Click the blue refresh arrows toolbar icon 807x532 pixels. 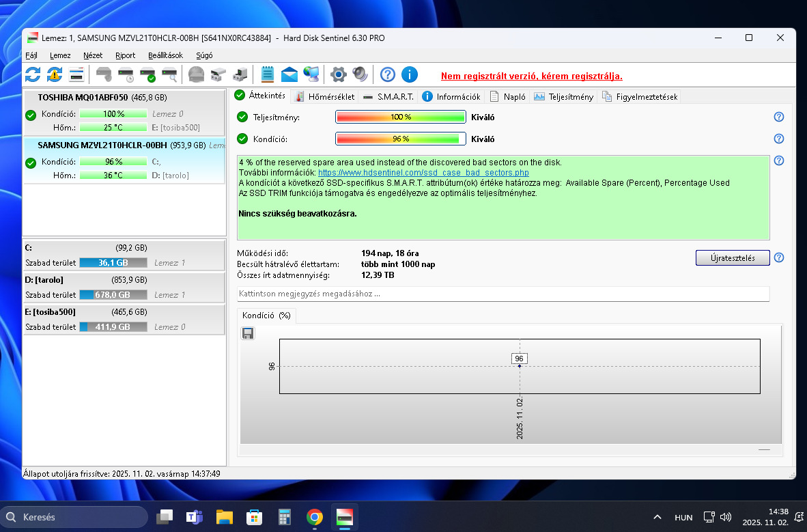click(33, 74)
